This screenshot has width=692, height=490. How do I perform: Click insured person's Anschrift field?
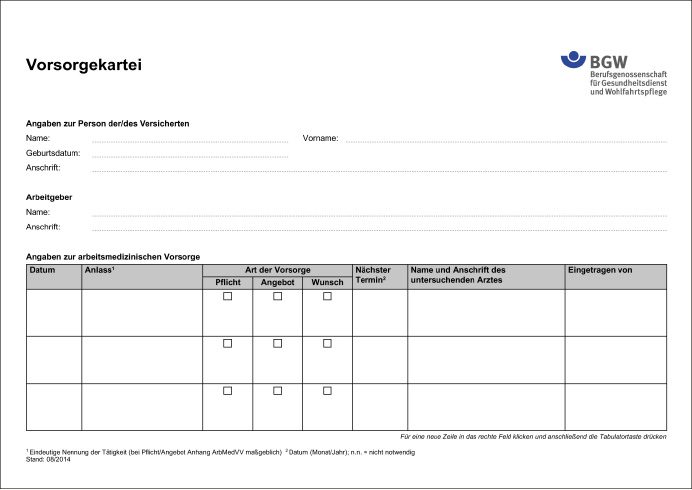pyautogui.click(x=379, y=168)
